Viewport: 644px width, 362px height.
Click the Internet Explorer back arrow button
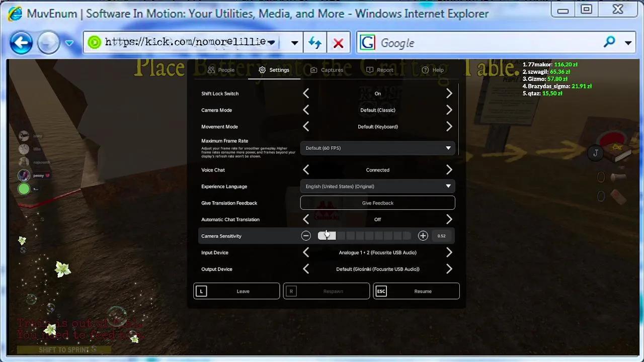(x=21, y=43)
